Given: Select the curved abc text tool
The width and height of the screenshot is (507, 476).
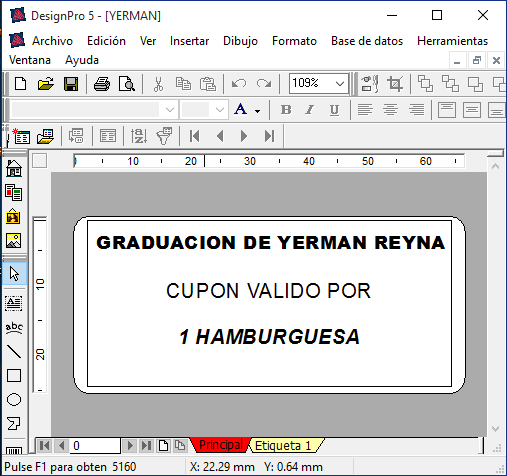Looking at the screenshot, I should click(14, 328).
